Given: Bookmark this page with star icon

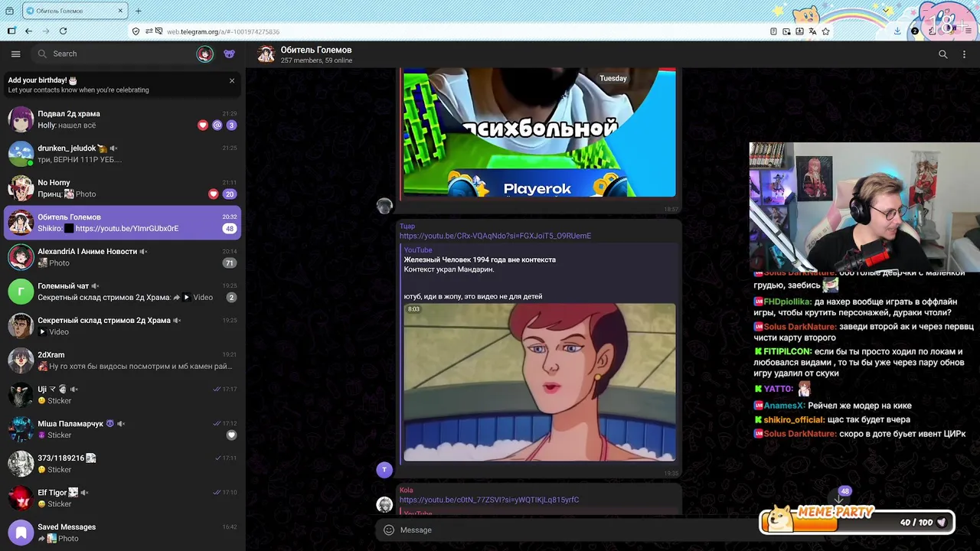Looking at the screenshot, I should tap(825, 31).
